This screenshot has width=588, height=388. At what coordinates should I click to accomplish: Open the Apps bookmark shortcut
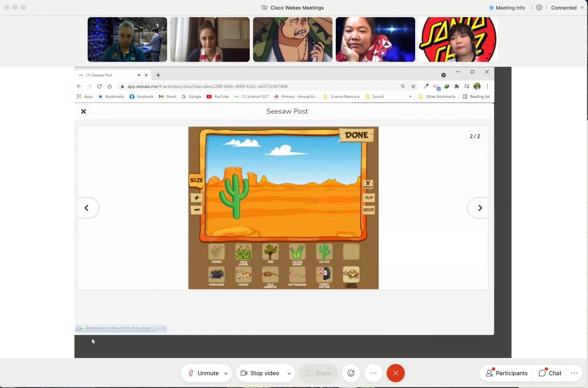click(x=85, y=97)
